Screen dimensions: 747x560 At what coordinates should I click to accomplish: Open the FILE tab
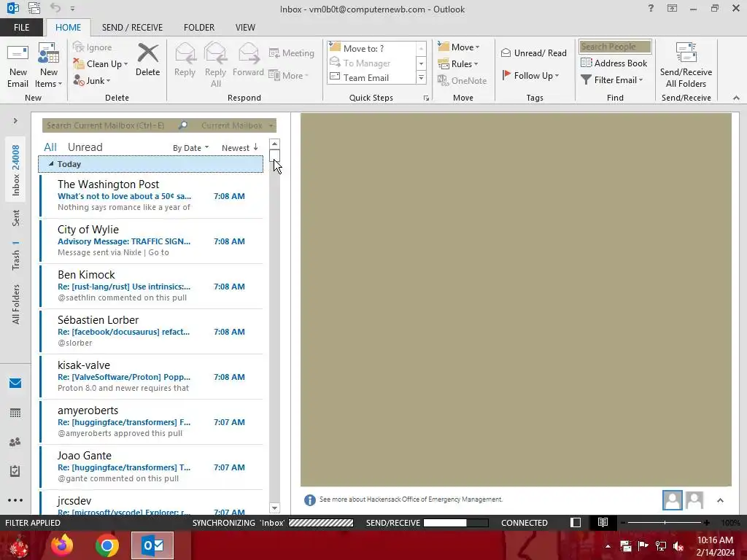point(21,28)
